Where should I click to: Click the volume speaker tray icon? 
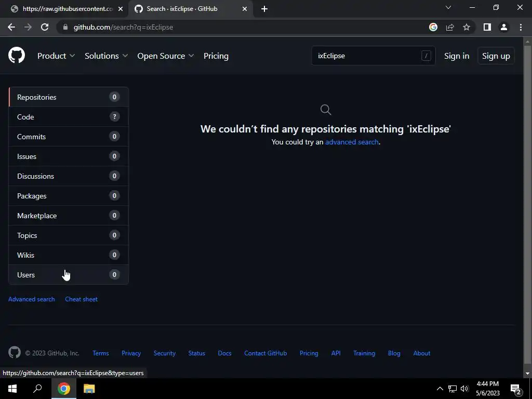[x=464, y=389]
